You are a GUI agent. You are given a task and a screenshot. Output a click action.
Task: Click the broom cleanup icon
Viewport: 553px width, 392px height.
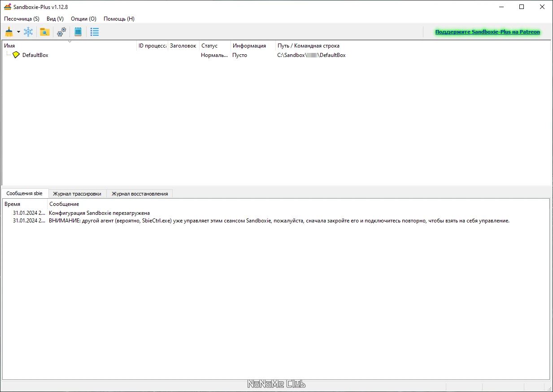click(x=9, y=32)
